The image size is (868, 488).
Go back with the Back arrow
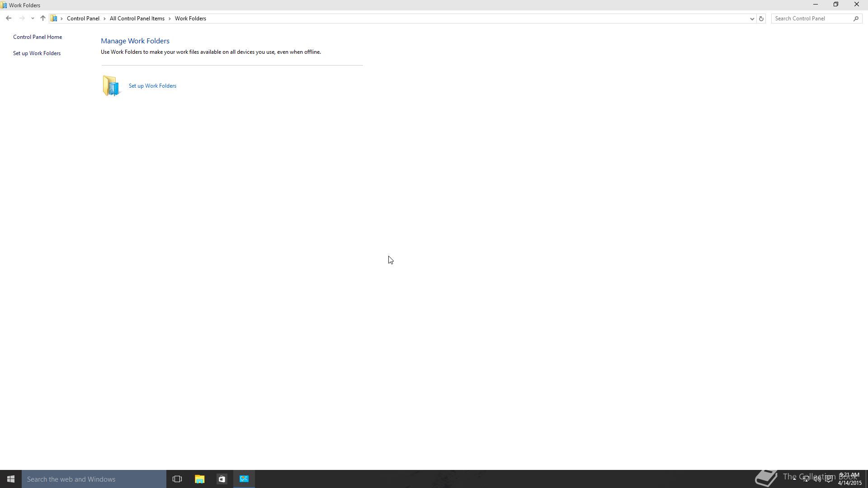pyautogui.click(x=9, y=19)
